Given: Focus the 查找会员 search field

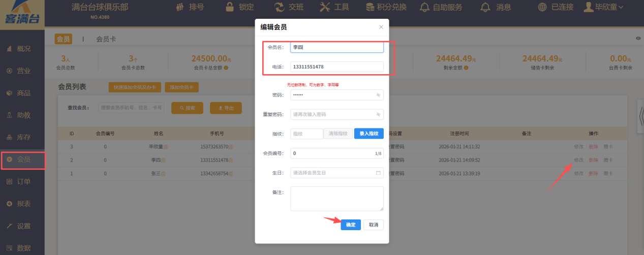Looking at the screenshot, I should (x=132, y=108).
